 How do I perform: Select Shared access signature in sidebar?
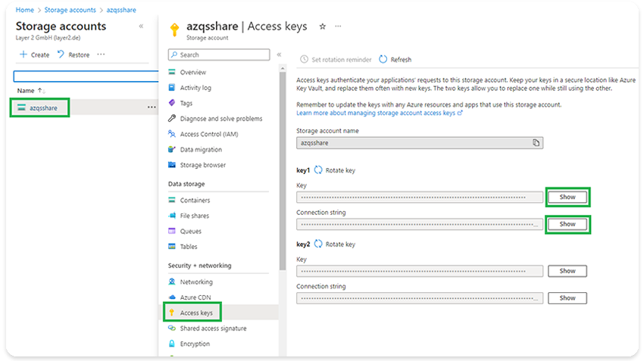pyautogui.click(x=213, y=328)
